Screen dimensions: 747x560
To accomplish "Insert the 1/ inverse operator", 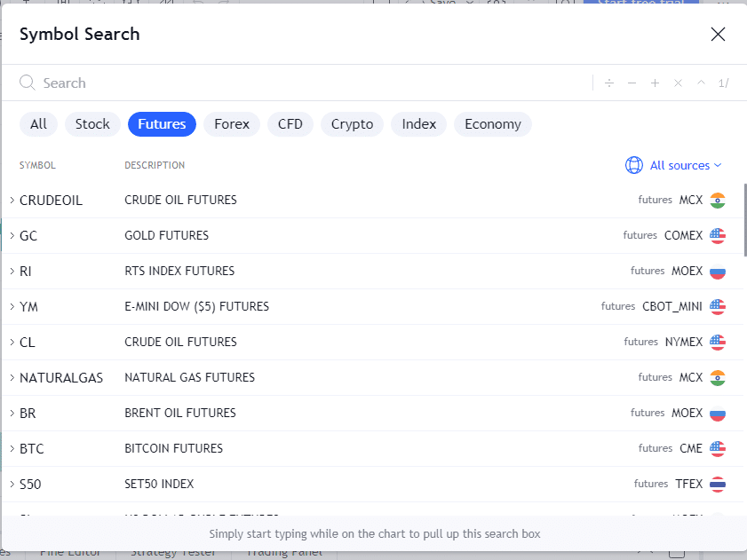I will tap(723, 83).
